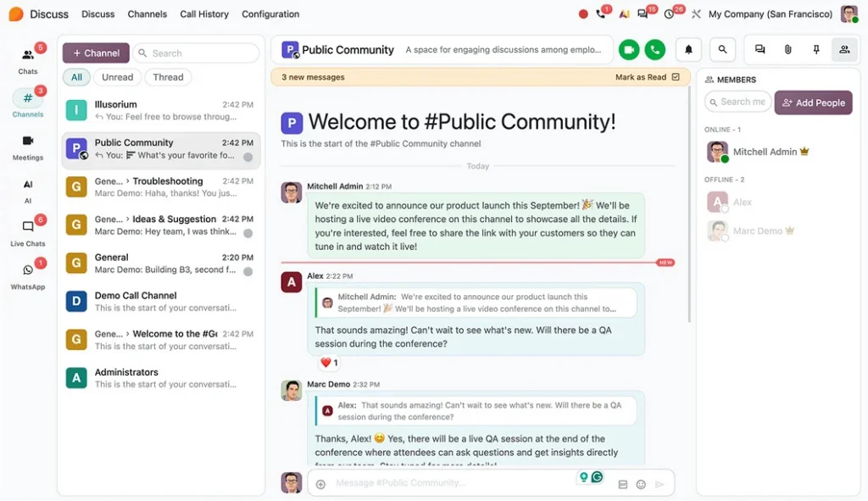
Task: Open the Administrators channel
Action: click(160, 378)
